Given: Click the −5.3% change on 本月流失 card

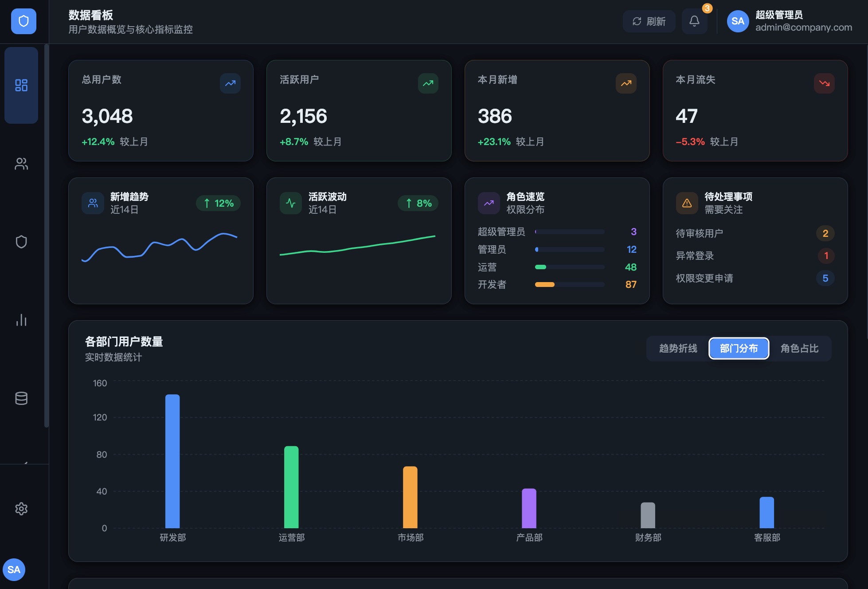Looking at the screenshot, I should click(x=690, y=142).
